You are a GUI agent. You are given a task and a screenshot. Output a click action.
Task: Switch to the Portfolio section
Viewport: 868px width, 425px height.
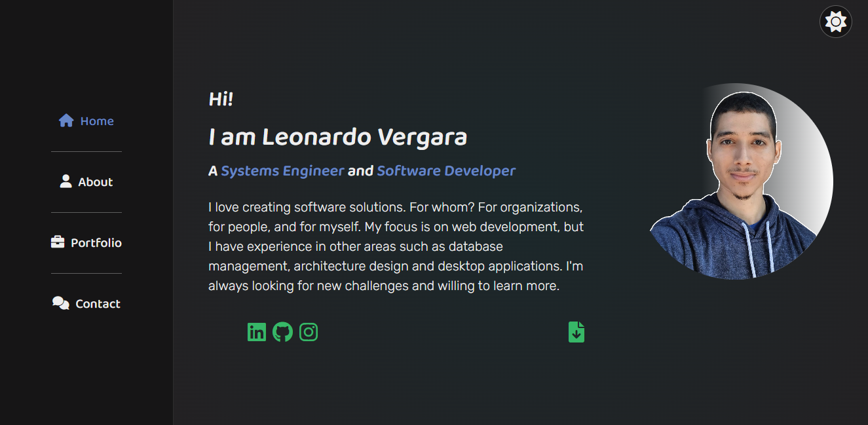[96, 242]
